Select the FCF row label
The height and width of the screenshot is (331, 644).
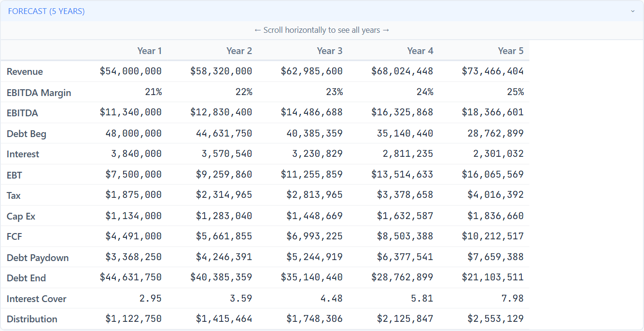14,236
